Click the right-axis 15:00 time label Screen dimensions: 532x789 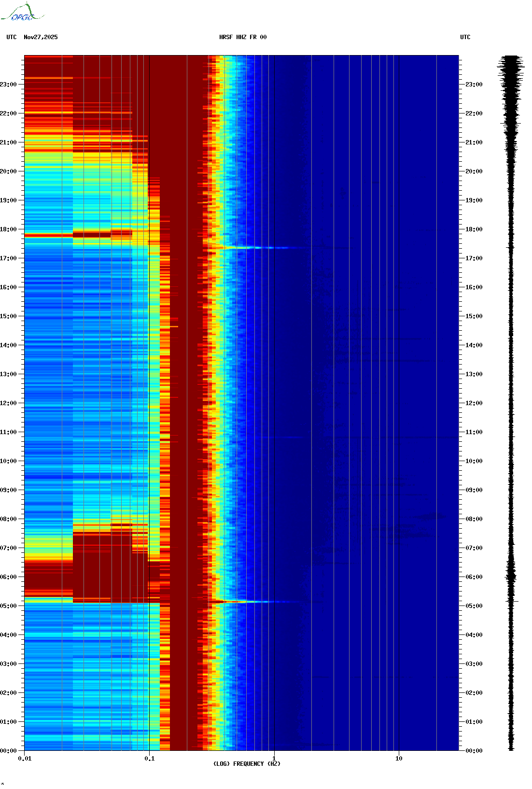point(474,316)
